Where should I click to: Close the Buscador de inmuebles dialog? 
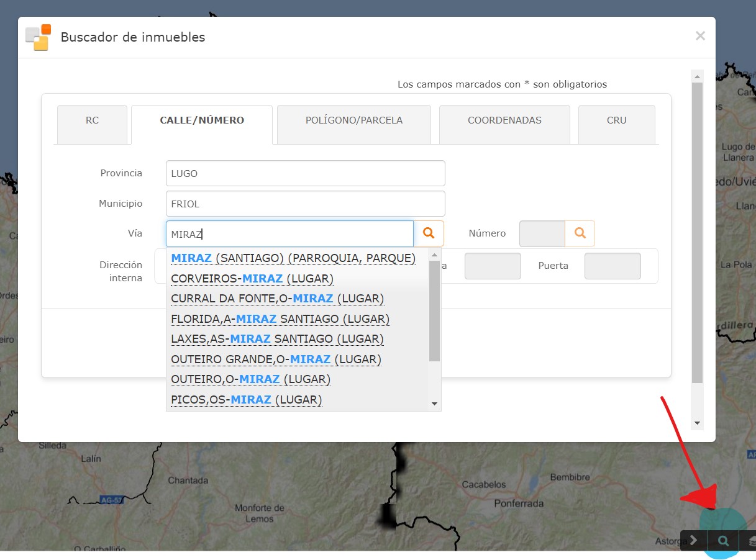tap(700, 36)
